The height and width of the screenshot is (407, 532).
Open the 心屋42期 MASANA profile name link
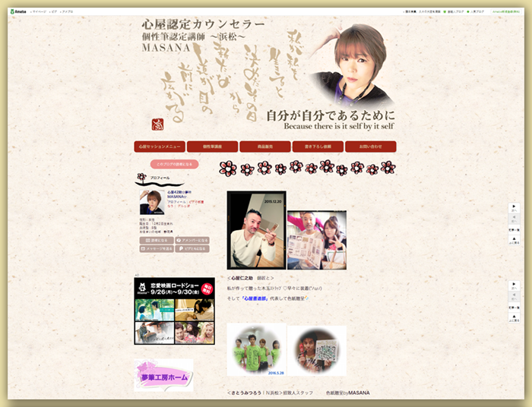click(179, 194)
